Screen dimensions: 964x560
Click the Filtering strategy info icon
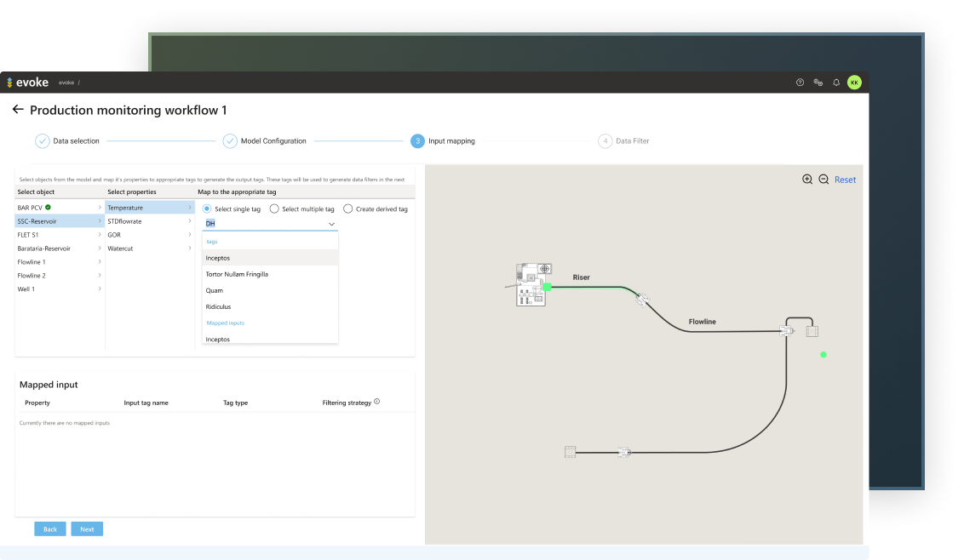376,402
